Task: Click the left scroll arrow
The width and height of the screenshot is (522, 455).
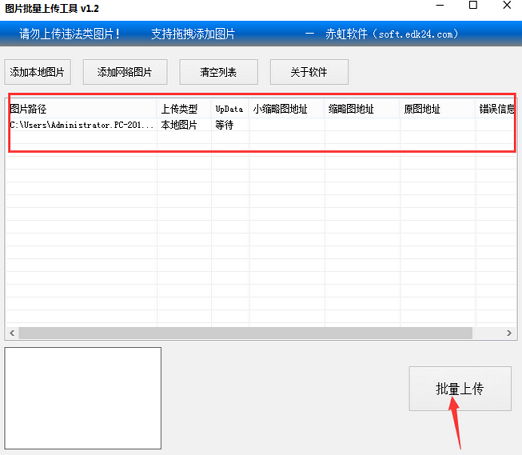Action: (12, 333)
